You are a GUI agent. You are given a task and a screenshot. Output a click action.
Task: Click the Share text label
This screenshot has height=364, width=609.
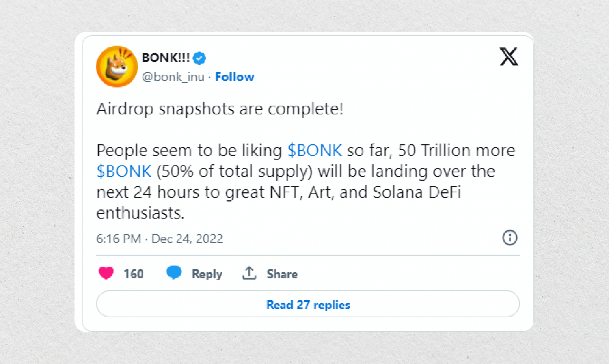[282, 274]
